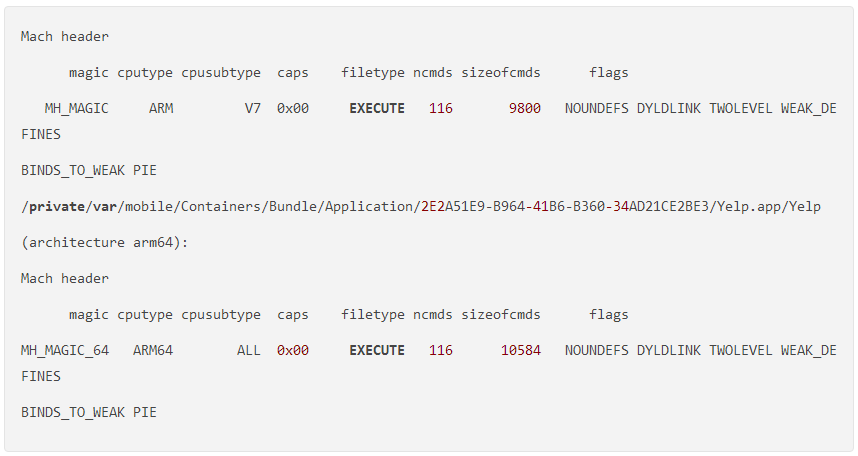Click the 10584 sizeofcmds value
Image resolution: width=858 pixels, height=456 pixels.
[520, 350]
